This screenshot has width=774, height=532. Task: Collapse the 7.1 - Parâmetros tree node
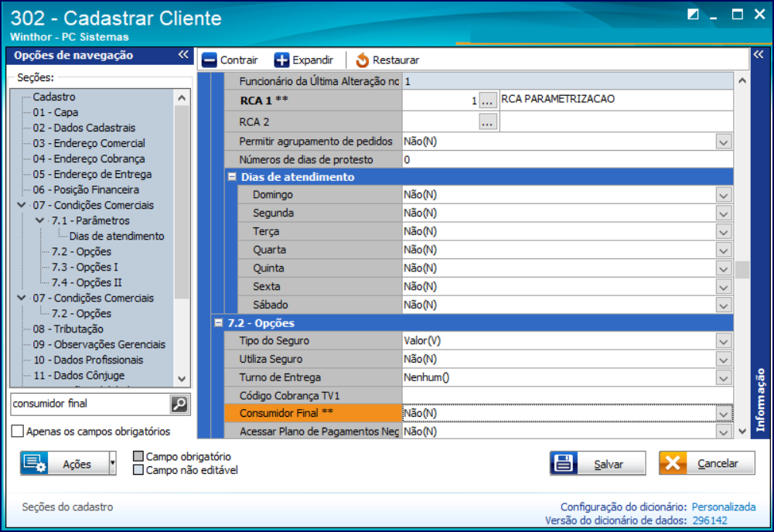(40, 220)
